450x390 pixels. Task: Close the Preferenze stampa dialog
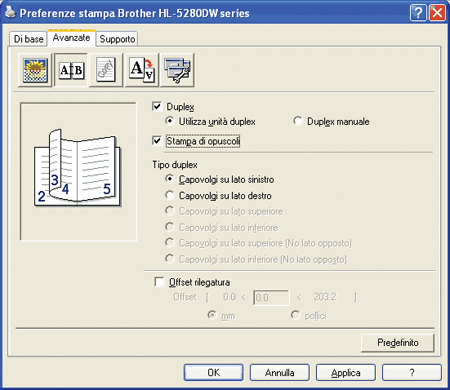437,13
